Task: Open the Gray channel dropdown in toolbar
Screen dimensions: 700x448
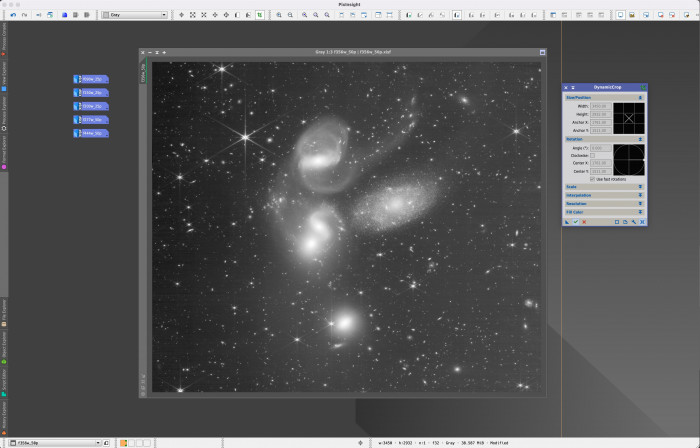Action: [135, 15]
